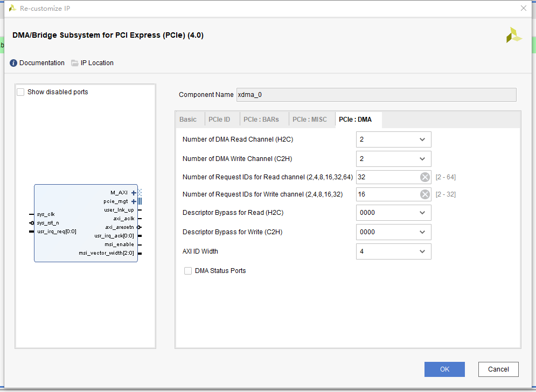
Task: Open Descriptor Bypass for Write dropdown
Action: point(393,232)
